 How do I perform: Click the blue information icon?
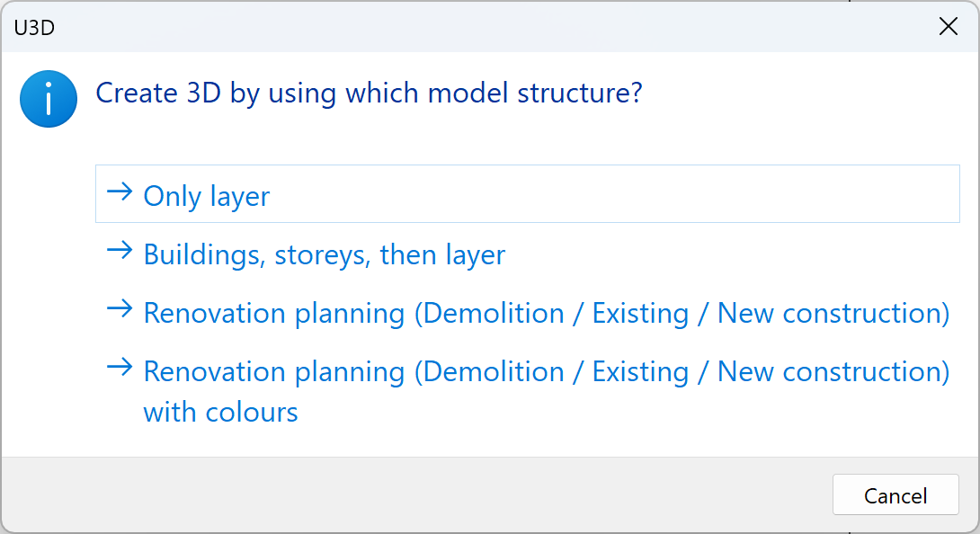click(49, 99)
